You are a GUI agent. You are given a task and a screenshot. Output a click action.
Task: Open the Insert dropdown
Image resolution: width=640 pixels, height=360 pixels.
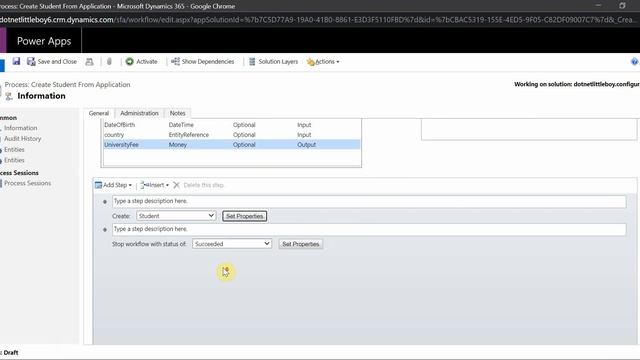coord(154,185)
